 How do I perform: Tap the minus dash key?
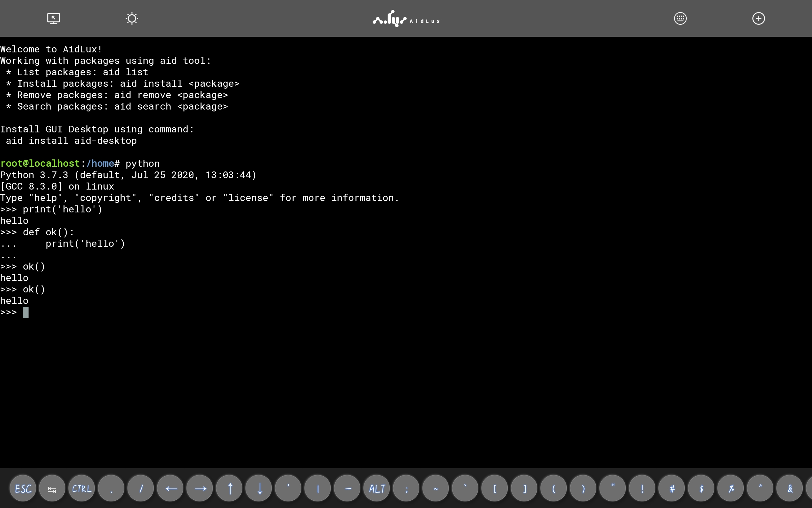point(347,488)
